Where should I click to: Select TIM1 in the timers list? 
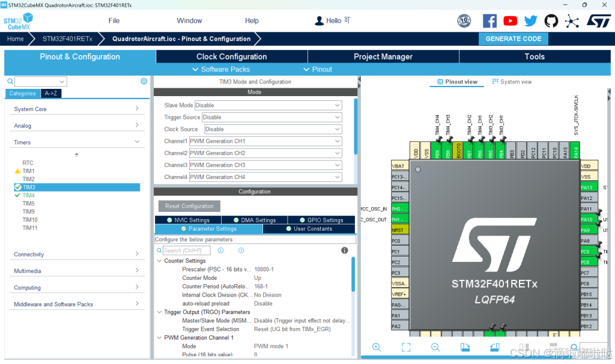point(28,171)
